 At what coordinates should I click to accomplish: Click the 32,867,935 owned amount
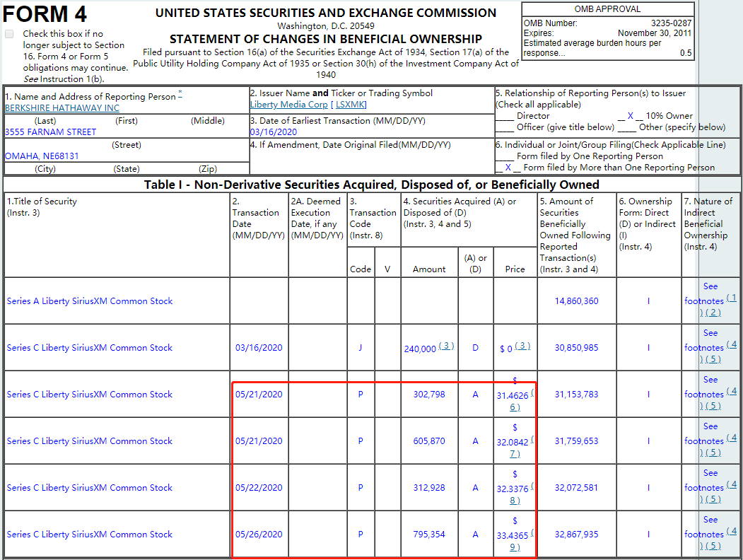576,535
